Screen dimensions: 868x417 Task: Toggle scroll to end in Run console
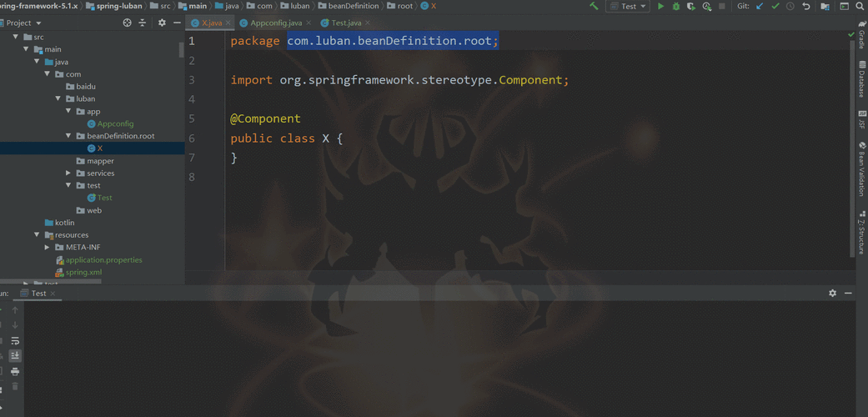tap(15, 356)
